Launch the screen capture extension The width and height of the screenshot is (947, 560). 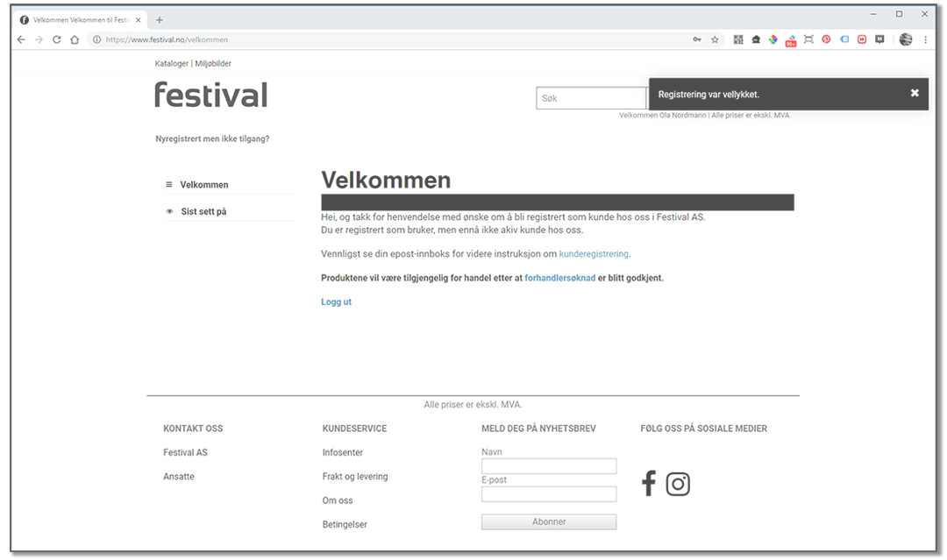pos(808,39)
